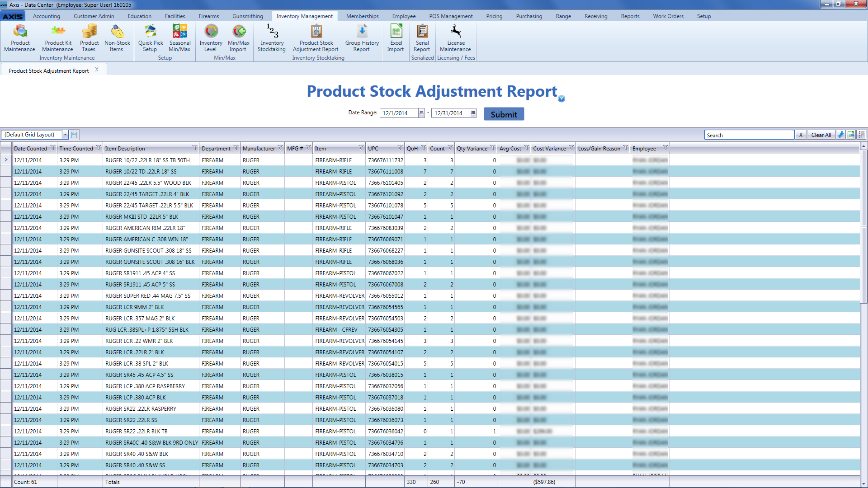Open start date calendar picker
Image resolution: width=868 pixels, height=488 pixels.
(x=421, y=113)
